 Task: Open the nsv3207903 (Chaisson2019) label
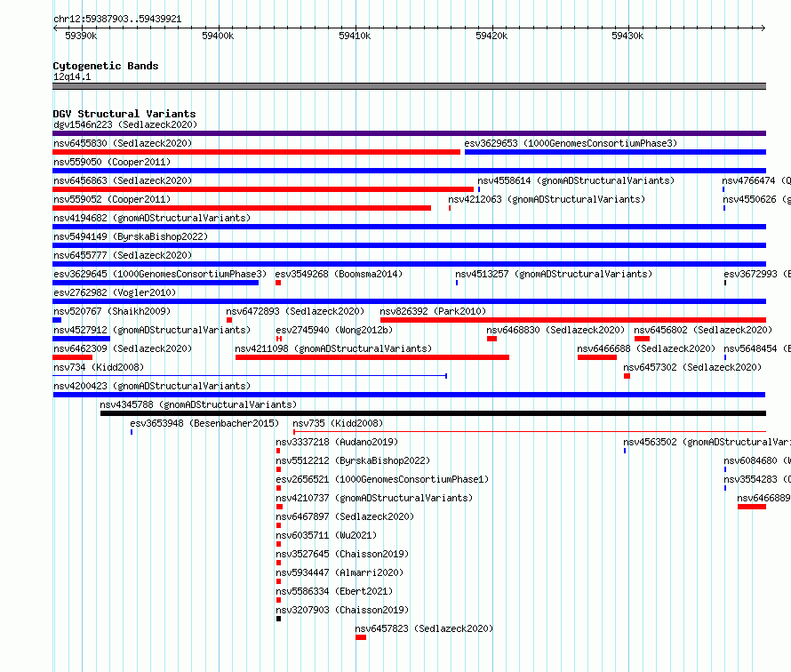342,610
